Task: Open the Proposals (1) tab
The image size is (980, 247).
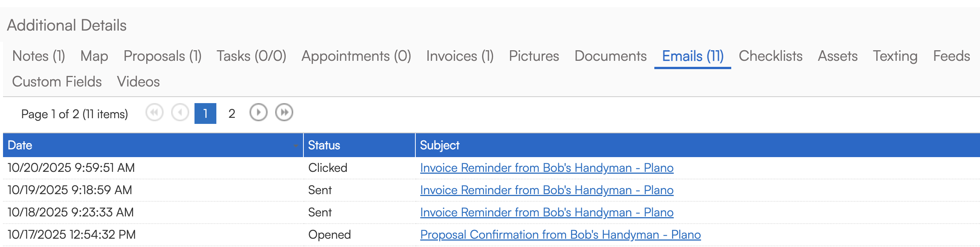Action: pos(162,56)
